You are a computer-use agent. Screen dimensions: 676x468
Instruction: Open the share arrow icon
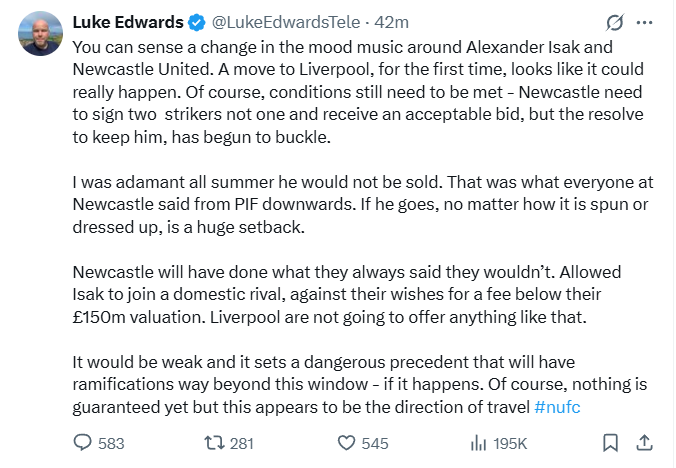pos(644,443)
